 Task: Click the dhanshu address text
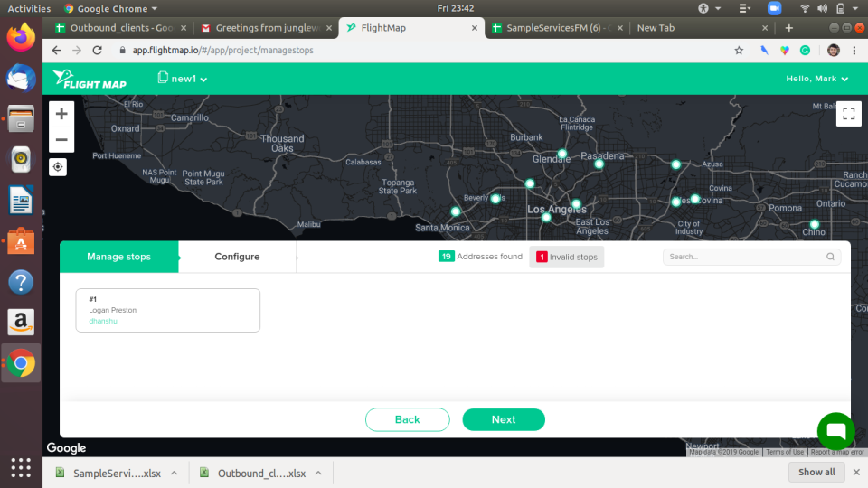tap(103, 321)
